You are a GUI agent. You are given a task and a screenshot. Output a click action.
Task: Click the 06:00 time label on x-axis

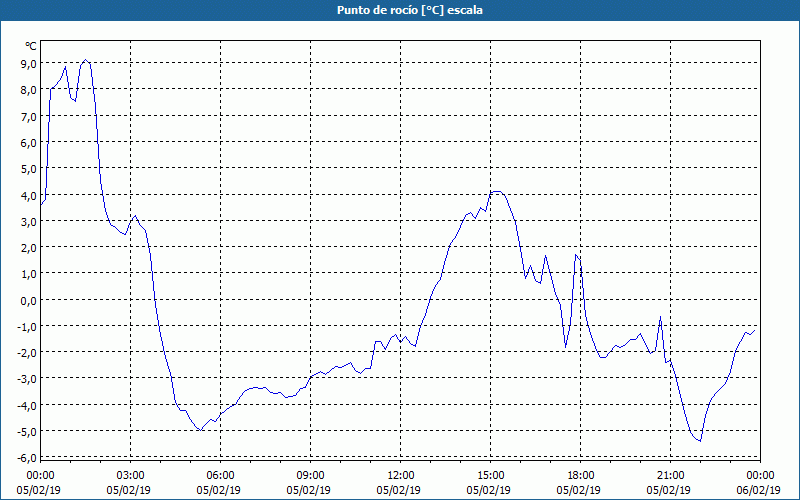220,476
